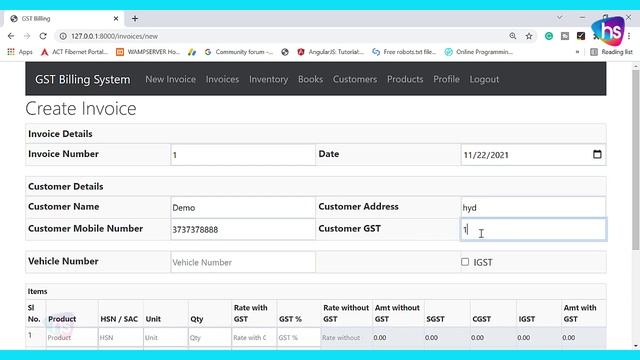Image resolution: width=640 pixels, height=360 pixels.
Task: Open Online Programming bookmark
Action: 479,52
